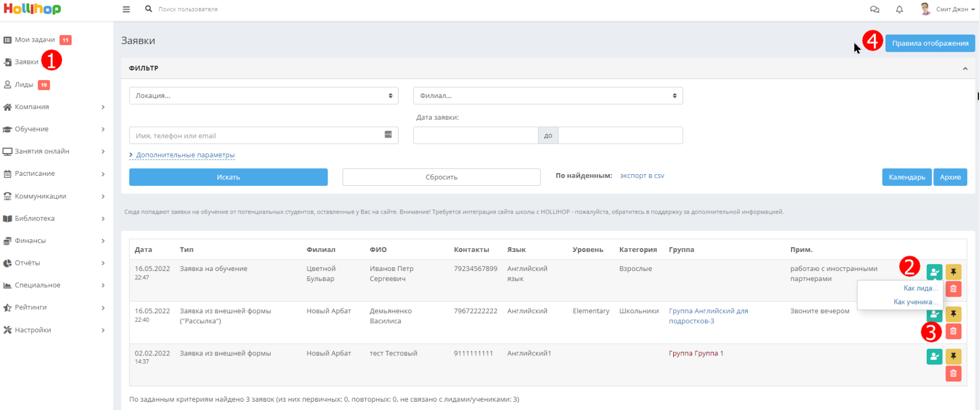Image resolution: width=980 pixels, height=410 pixels.
Task: Pin the тест Тестовый request
Action: [953, 357]
